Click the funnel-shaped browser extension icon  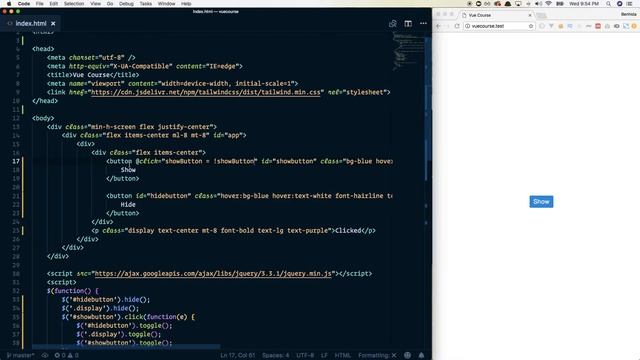[x=551, y=26]
